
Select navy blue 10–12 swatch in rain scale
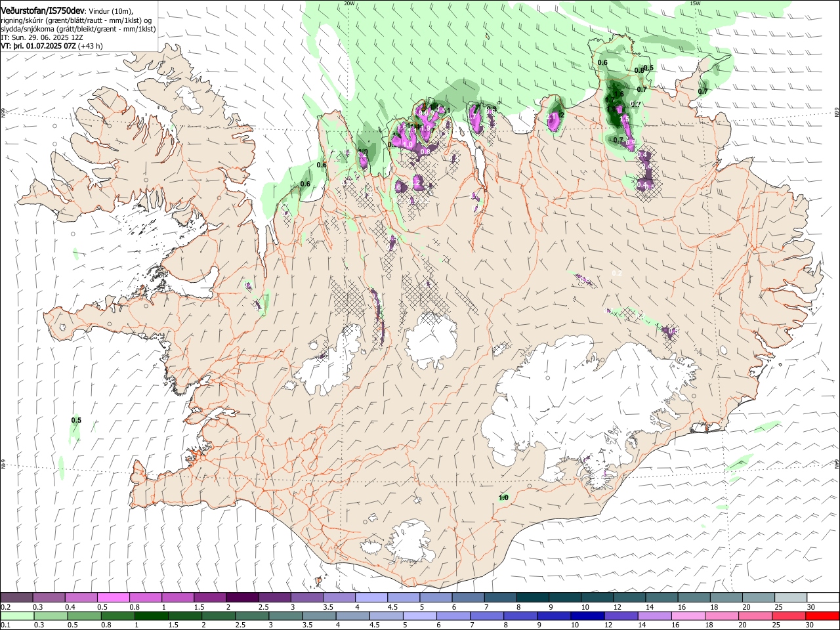point(587,616)
